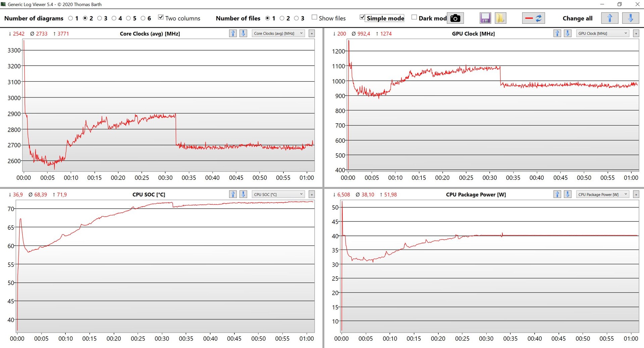Viewport: 644px width, 348px height.
Task: Select 3 for number of diagrams
Action: click(x=100, y=18)
